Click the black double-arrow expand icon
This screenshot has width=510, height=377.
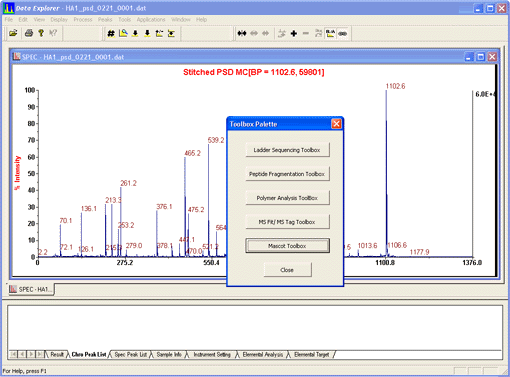click(242, 33)
